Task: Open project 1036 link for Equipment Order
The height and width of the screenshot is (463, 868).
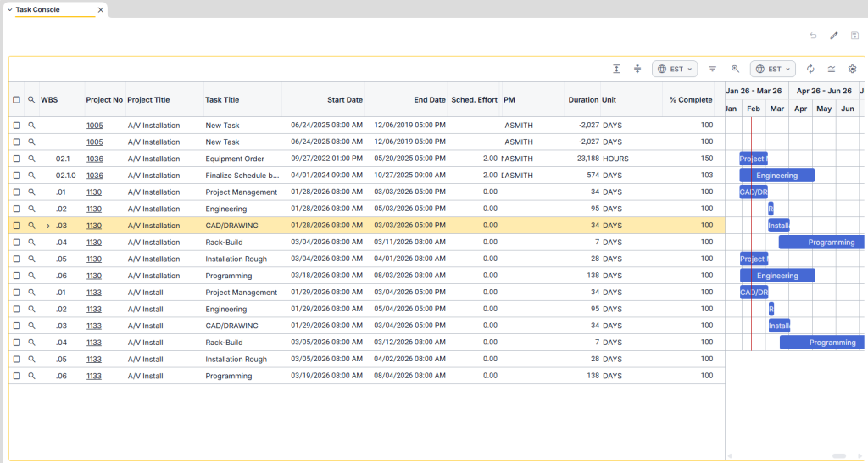Action: [94, 159]
